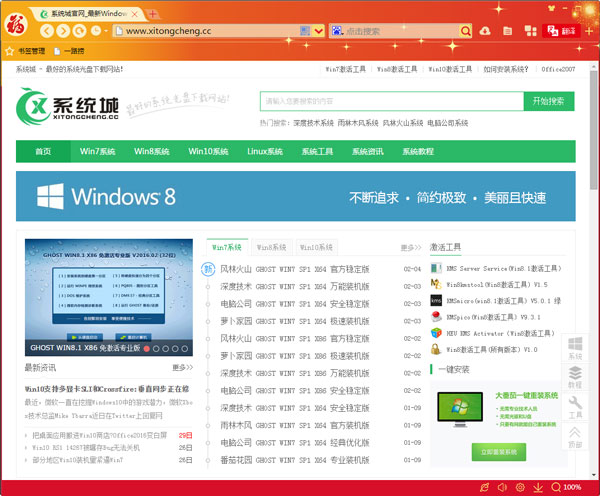The height and width of the screenshot is (496, 600).
Task: Click the website search input field
Action: pos(392,101)
